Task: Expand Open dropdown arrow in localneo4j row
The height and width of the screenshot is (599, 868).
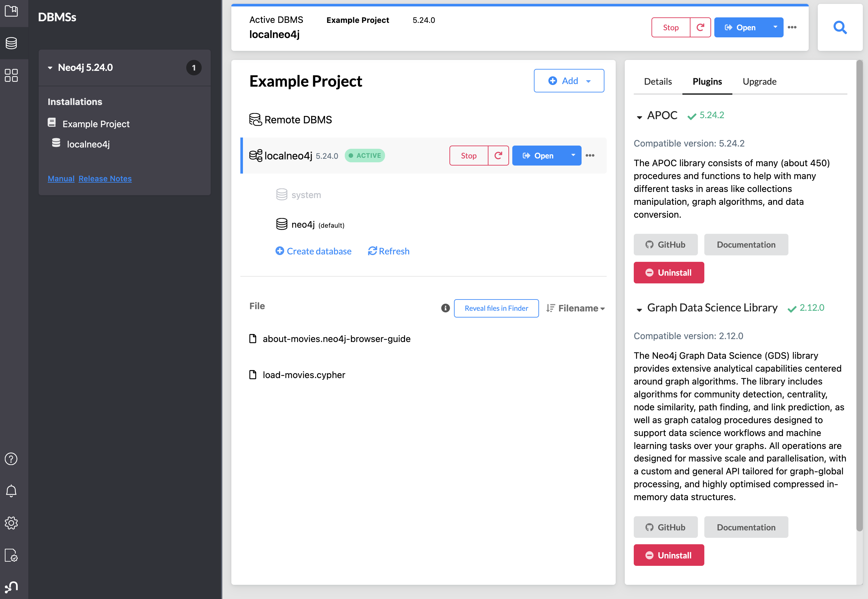Action: point(573,155)
